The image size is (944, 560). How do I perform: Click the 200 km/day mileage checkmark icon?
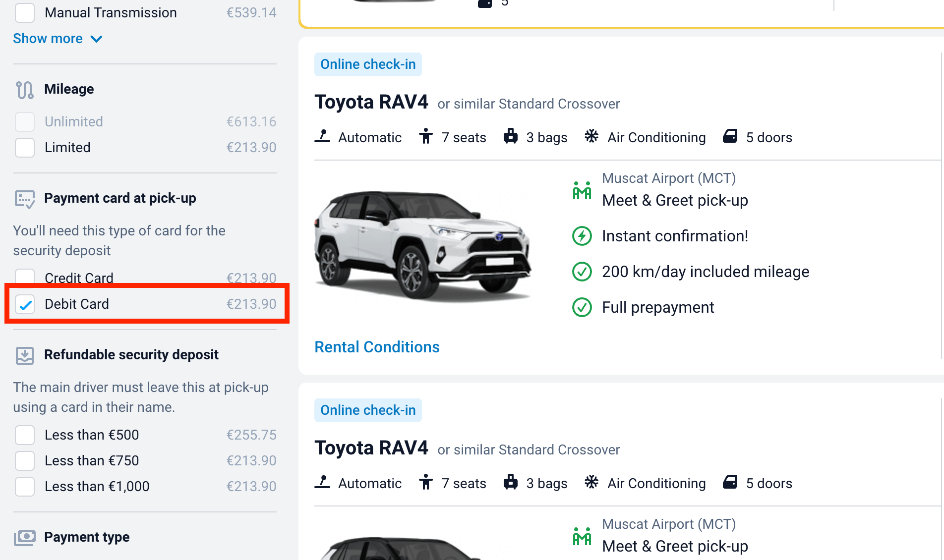(582, 272)
